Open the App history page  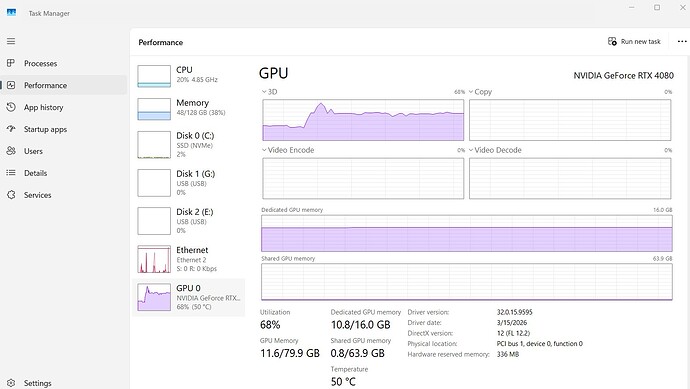point(64,107)
